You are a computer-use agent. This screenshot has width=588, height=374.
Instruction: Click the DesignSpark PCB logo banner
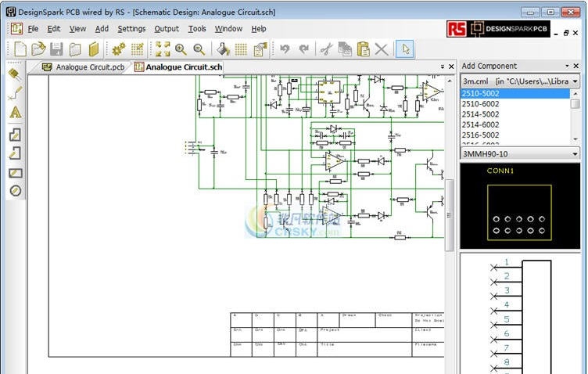click(498, 29)
